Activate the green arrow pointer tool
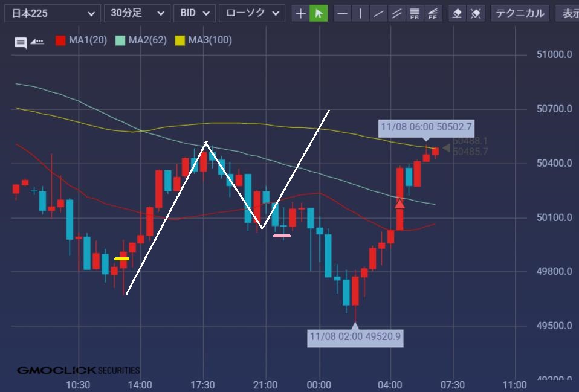The height and width of the screenshot is (392, 579). point(319,13)
